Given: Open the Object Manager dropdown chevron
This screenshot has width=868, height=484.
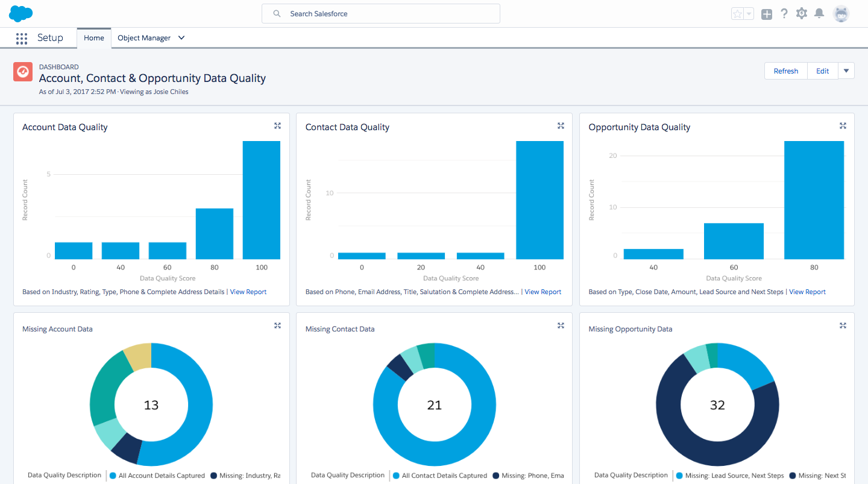Looking at the screenshot, I should (181, 37).
